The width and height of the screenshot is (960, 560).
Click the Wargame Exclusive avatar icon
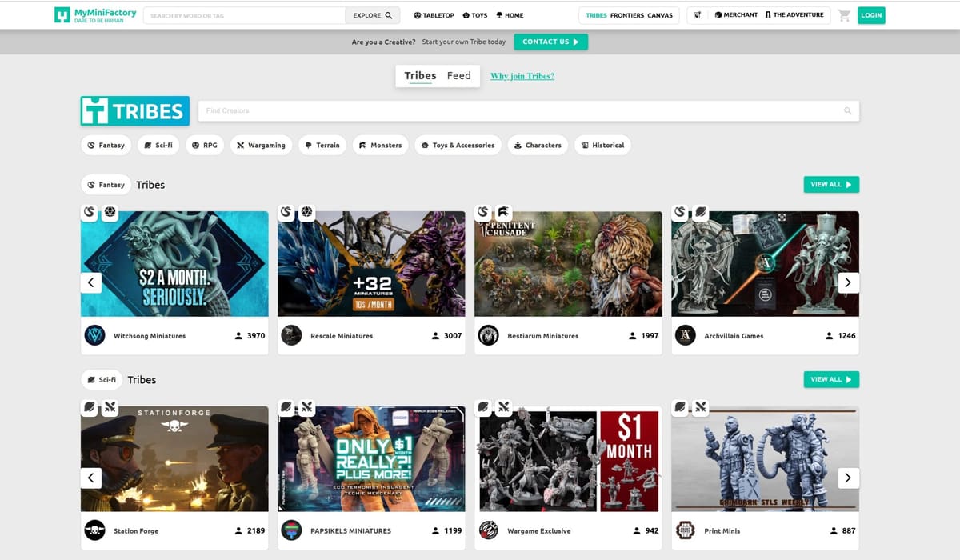point(488,530)
